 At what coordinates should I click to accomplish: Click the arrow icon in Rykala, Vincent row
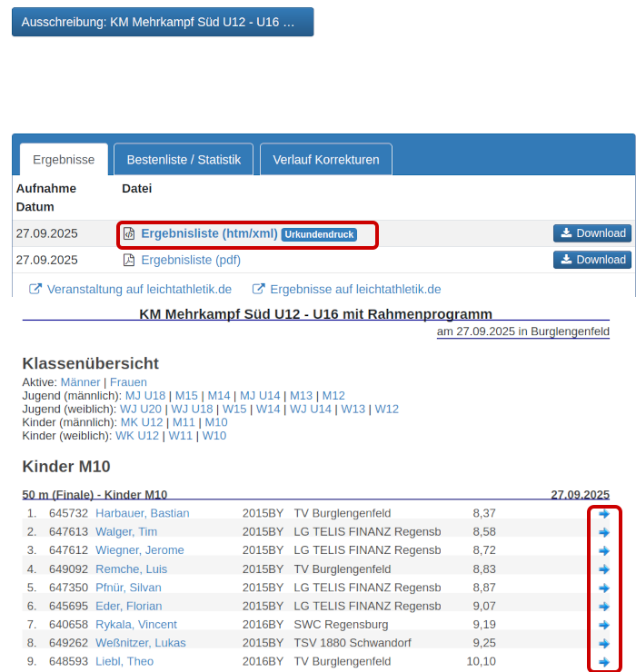(604, 625)
